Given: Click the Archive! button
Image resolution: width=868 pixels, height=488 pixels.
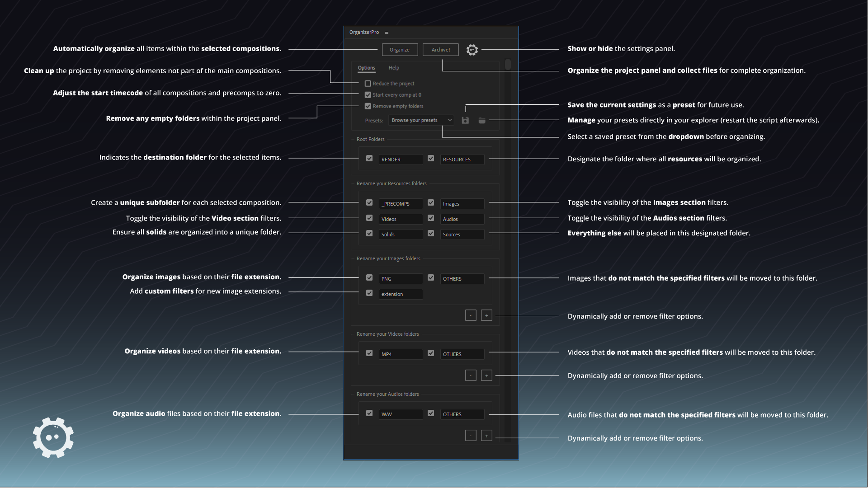Looking at the screenshot, I should tap(440, 50).
